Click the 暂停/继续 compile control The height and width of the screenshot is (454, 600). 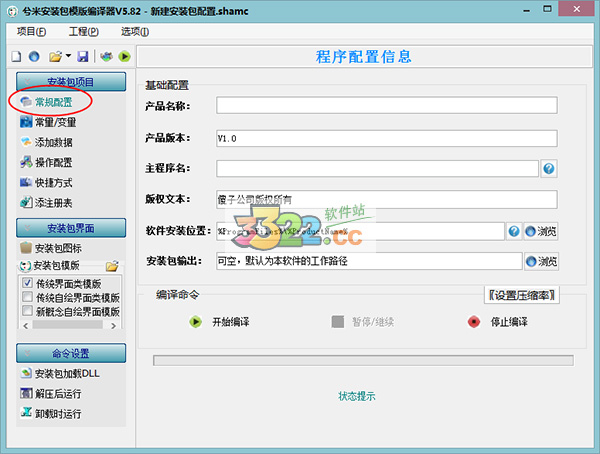click(363, 322)
